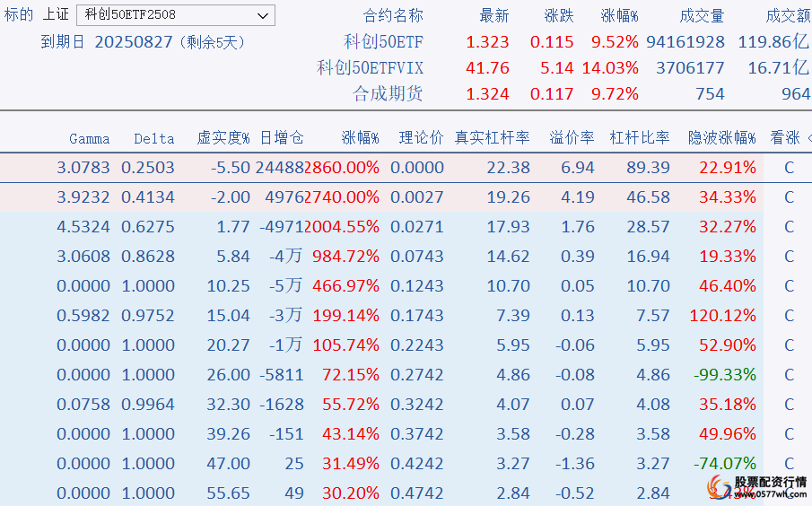This screenshot has height=506, width=812.
Task: Click the 上证 exchange label
Action: click(x=56, y=14)
